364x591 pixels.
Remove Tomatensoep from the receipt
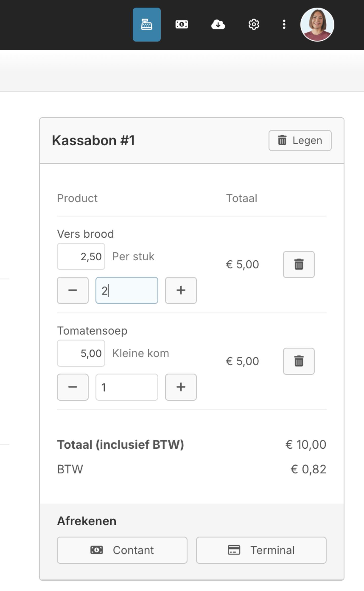click(299, 361)
